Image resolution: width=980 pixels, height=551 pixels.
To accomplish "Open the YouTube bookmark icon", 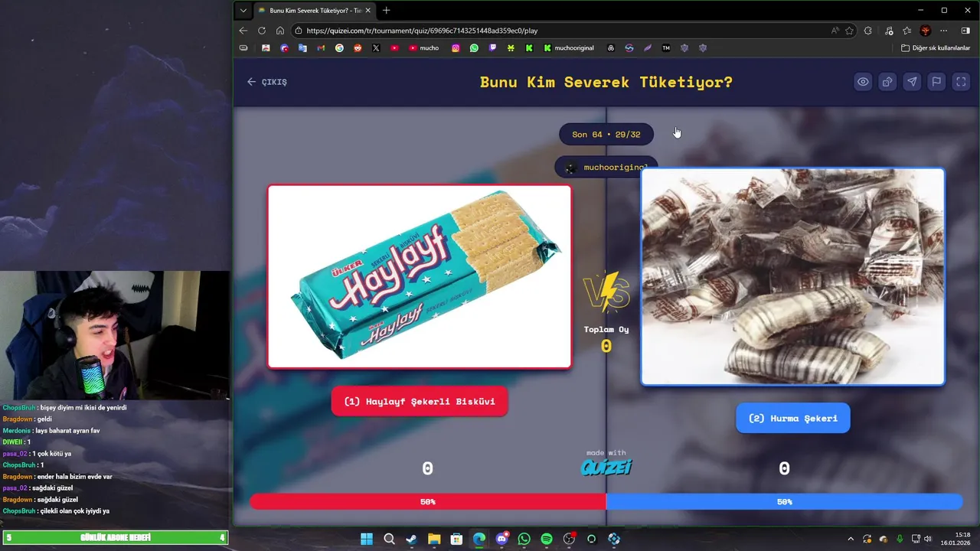I will pos(394,47).
